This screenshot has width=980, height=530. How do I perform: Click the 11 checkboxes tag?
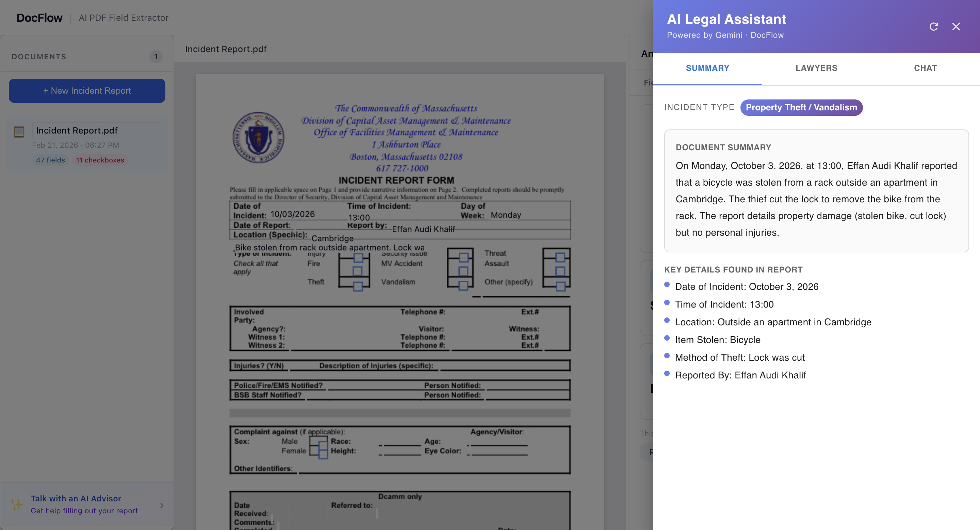(x=100, y=160)
